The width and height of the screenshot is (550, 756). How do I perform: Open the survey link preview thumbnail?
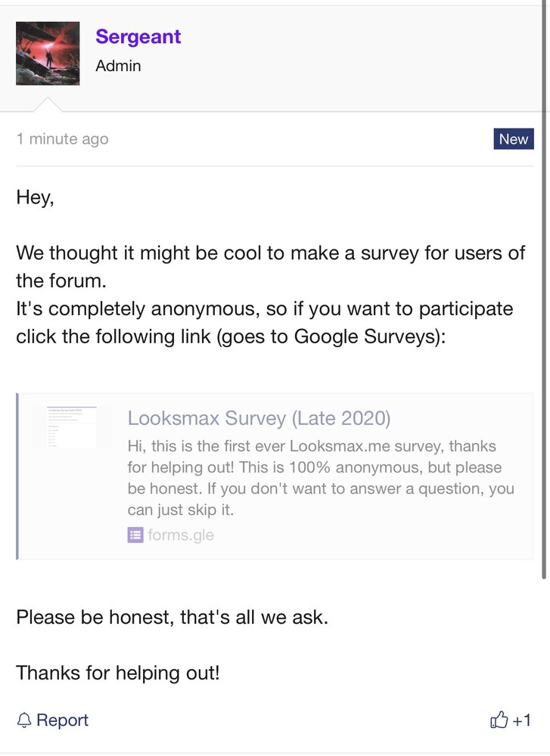tap(71, 428)
